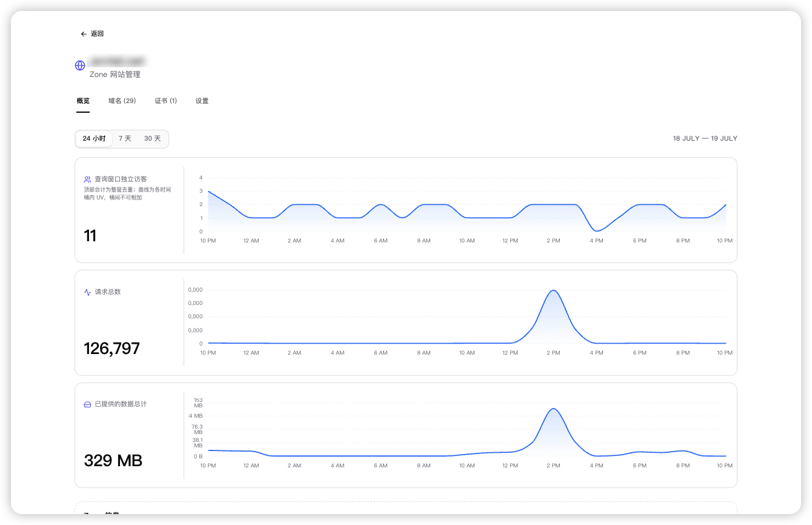
Task: Go back via the 返回 link
Action: (x=92, y=34)
